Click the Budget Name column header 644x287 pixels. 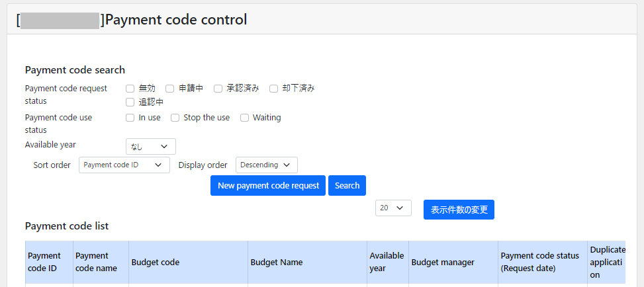pos(277,263)
